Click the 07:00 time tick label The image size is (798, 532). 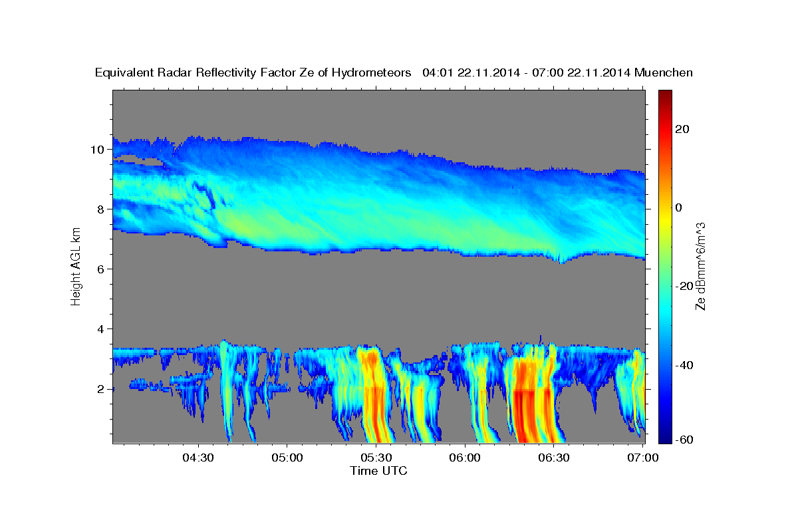(642, 458)
